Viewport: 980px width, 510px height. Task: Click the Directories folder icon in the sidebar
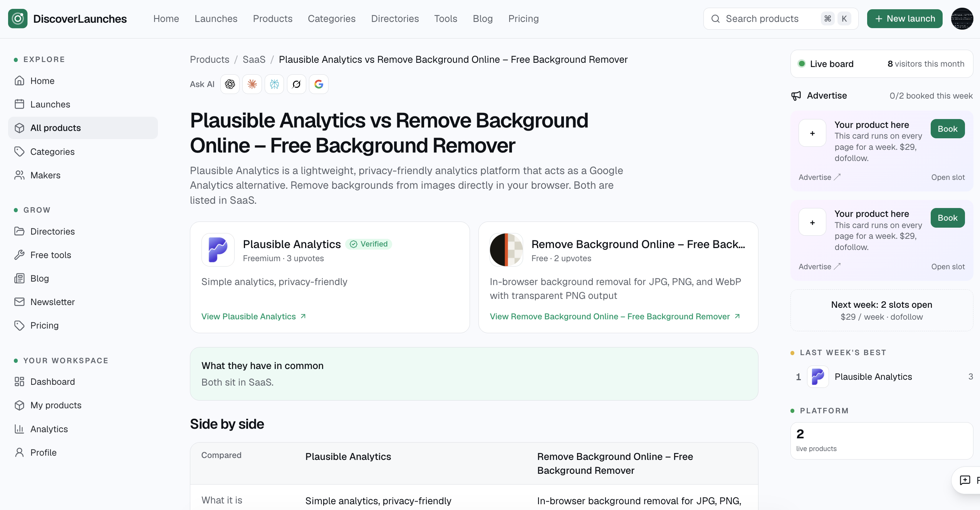point(19,232)
